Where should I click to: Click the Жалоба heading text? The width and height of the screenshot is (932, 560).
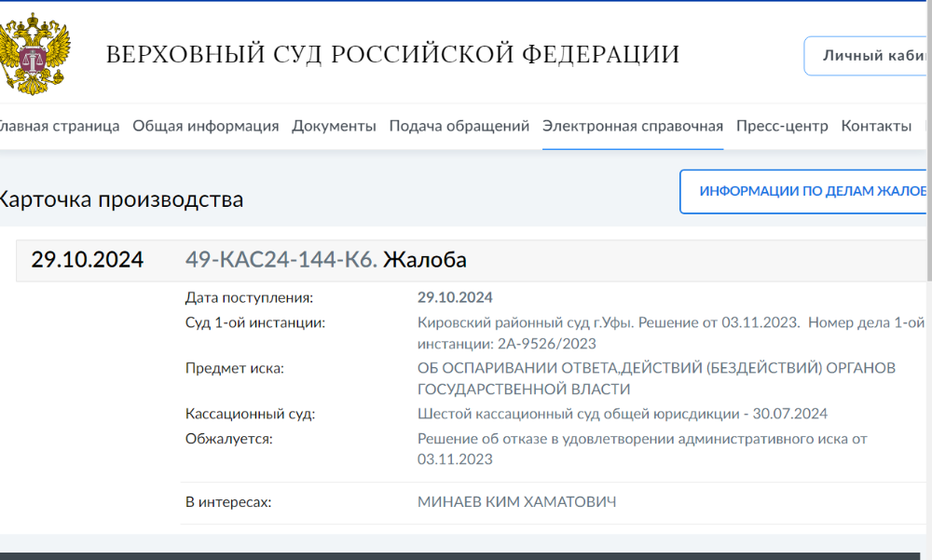point(424,260)
